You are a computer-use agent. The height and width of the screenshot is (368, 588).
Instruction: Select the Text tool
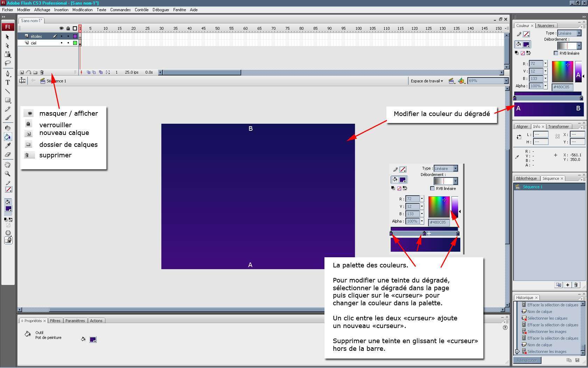(x=8, y=82)
